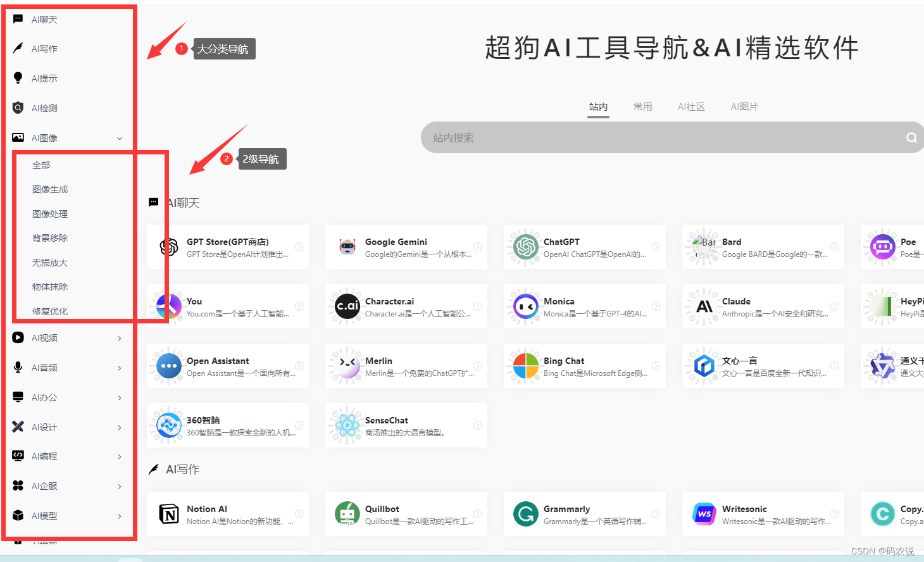
Task: Select 无损放大 submenu item
Action: point(50,263)
